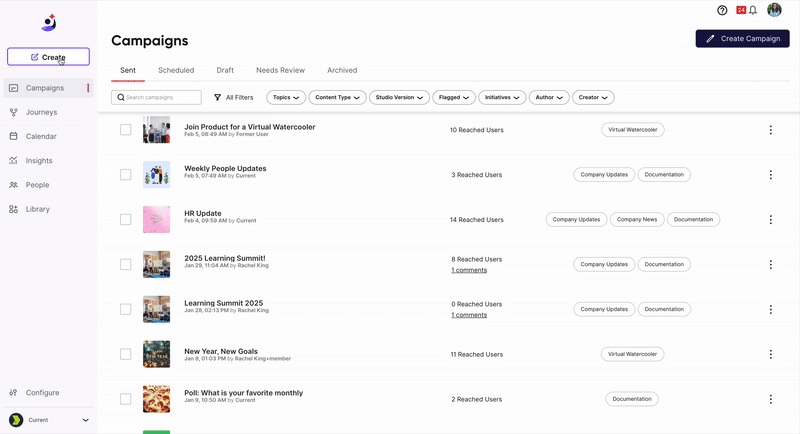Image resolution: width=800 pixels, height=434 pixels.
Task: Click the All Filters funnel icon
Action: pos(217,97)
